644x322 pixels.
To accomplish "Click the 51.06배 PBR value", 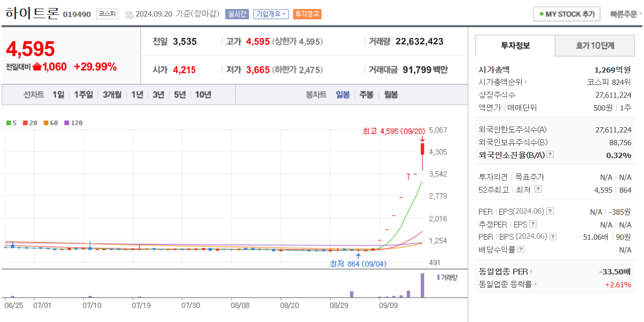I will pos(596,237).
